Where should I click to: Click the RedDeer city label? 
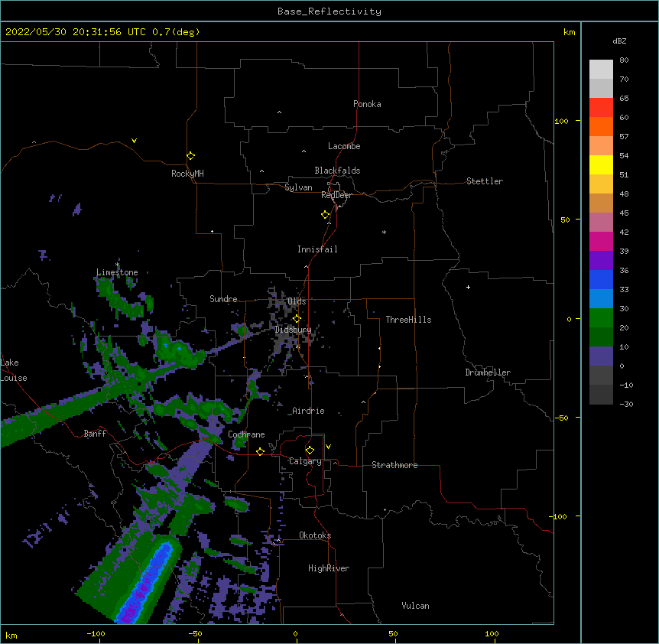[336, 195]
